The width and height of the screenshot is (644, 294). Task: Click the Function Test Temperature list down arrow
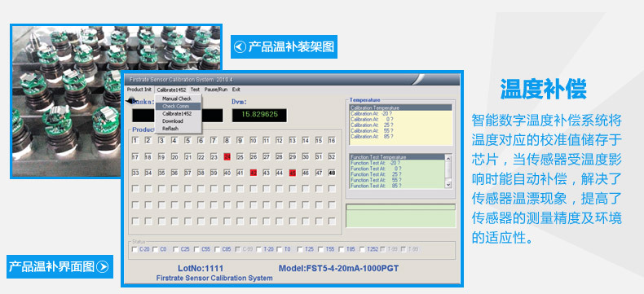pyautogui.click(x=448, y=185)
